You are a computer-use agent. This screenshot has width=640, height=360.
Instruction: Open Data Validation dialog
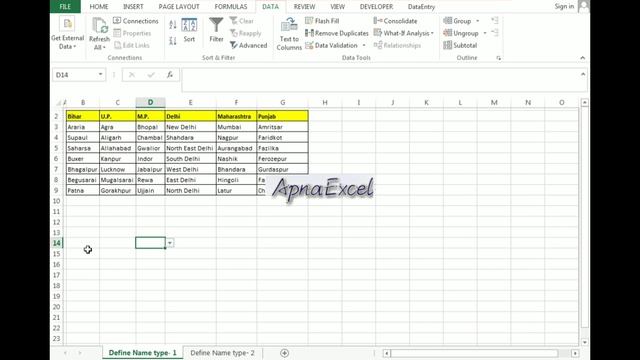pos(331,45)
